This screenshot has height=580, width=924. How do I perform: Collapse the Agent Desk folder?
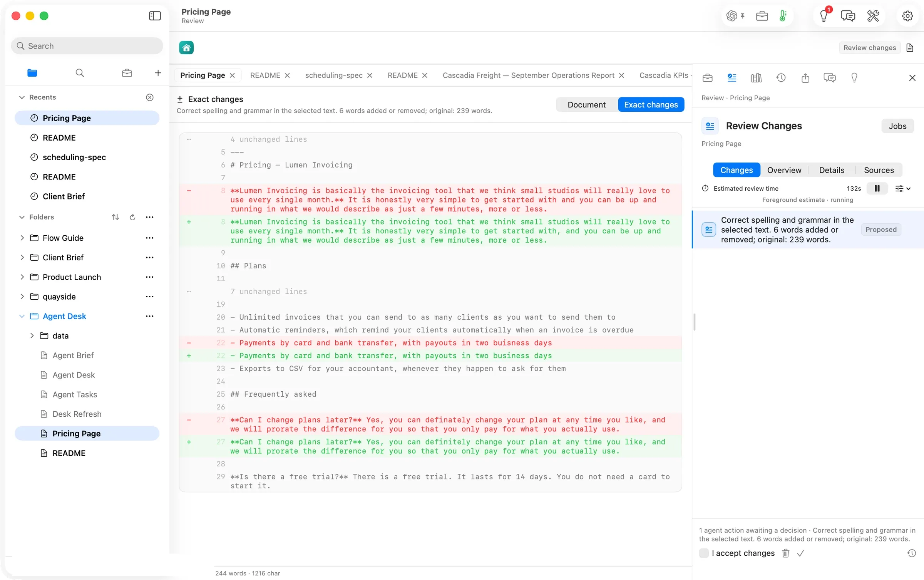coord(22,316)
